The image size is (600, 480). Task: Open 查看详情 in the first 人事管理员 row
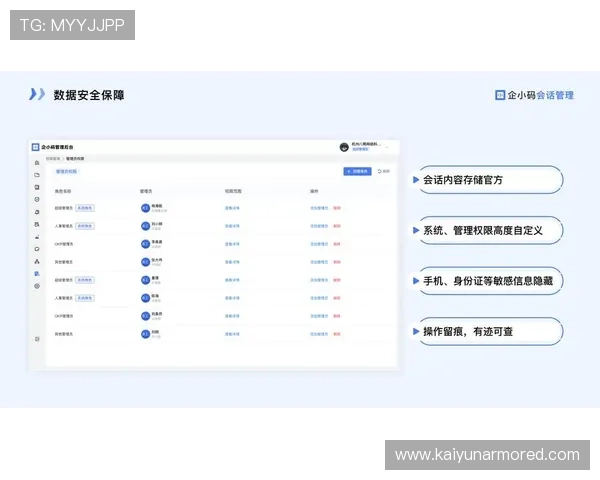point(232,226)
